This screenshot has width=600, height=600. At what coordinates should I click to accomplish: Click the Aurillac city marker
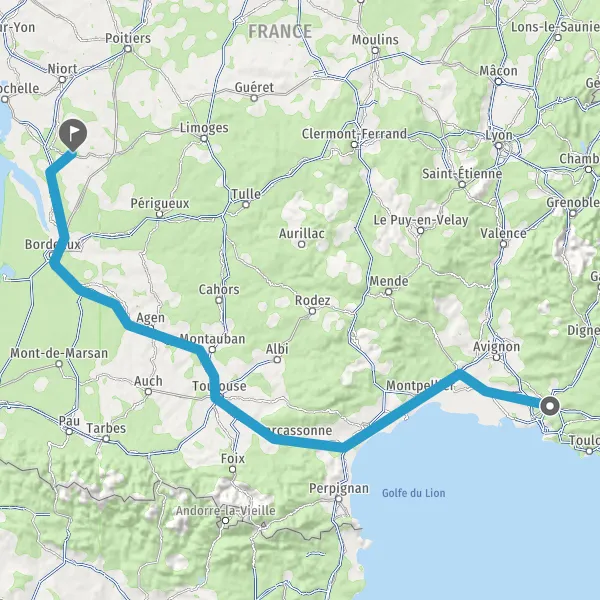point(302,244)
